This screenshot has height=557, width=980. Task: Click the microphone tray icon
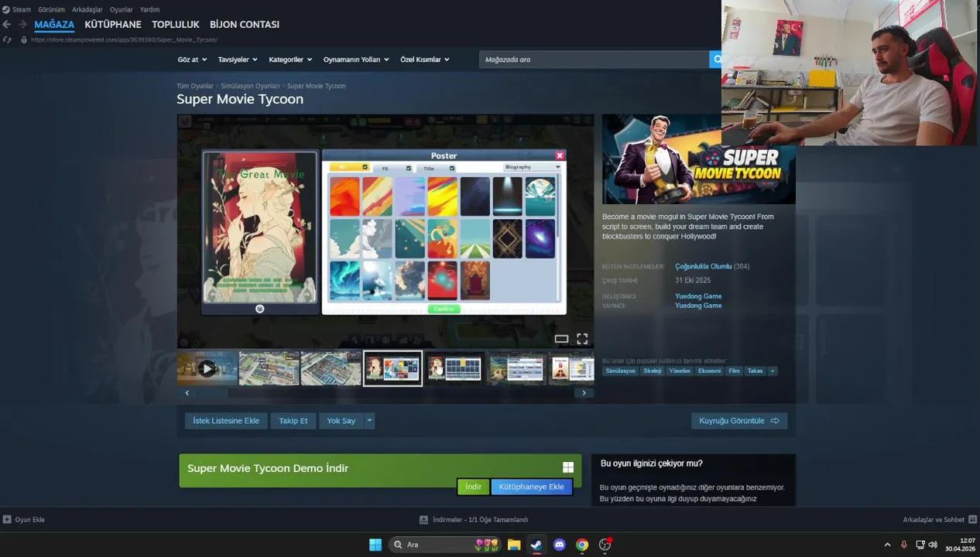[x=903, y=545]
